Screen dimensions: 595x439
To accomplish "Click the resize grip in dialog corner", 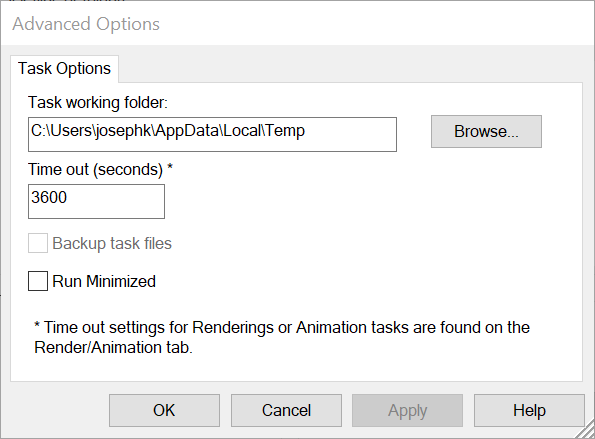I will coord(586,431).
